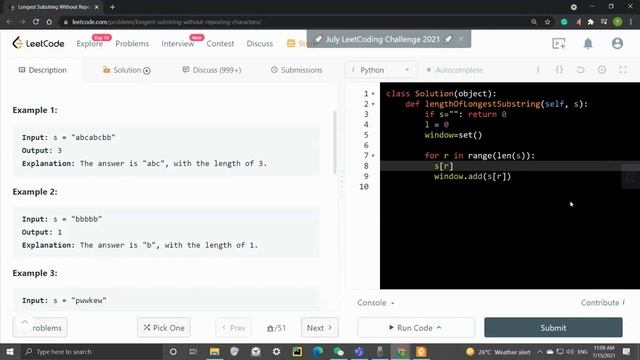Click the Cortana circle icon
Viewport: 640px width, 360px height.
tap(173, 351)
